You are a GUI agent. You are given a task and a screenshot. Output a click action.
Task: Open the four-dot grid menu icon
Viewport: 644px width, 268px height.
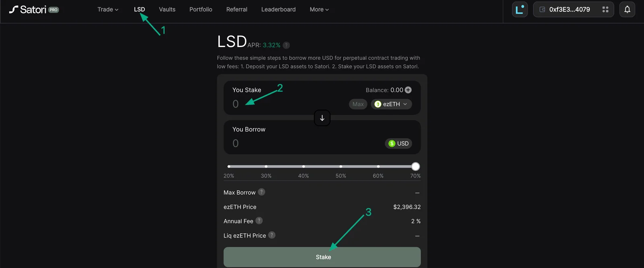(x=605, y=9)
